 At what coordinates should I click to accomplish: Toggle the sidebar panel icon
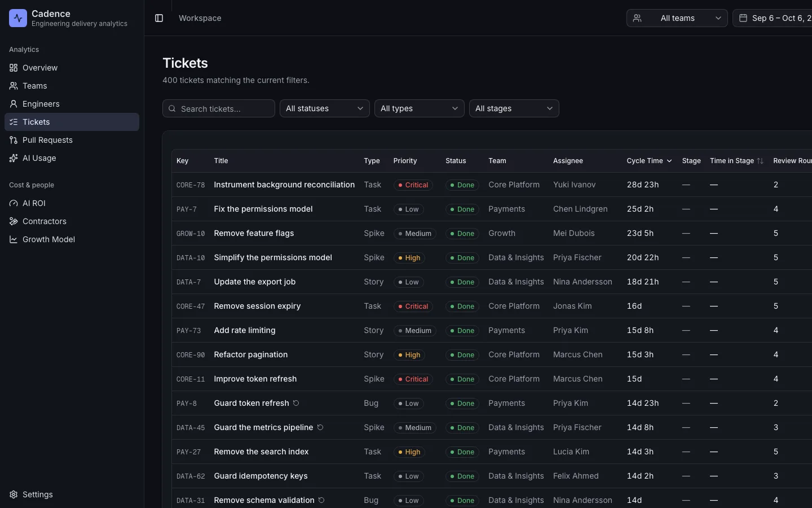tap(159, 18)
